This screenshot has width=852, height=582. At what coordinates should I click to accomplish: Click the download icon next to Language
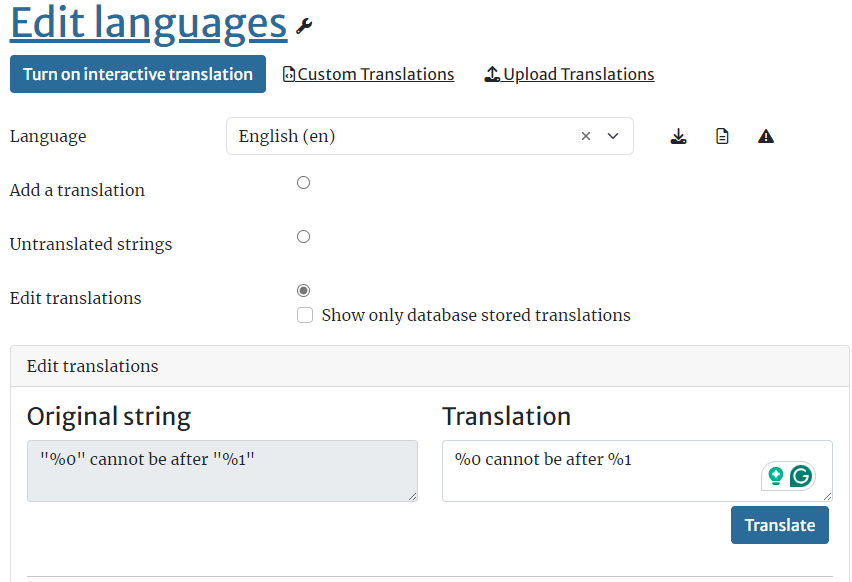pos(678,136)
